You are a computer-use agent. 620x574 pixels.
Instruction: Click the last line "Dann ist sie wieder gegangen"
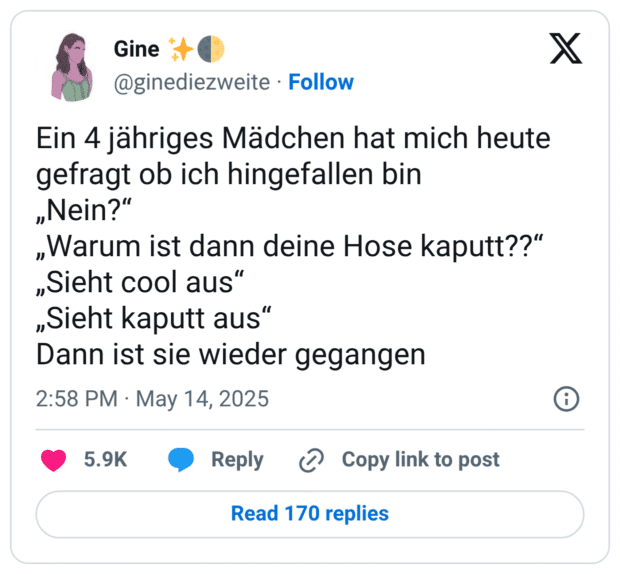(231, 354)
